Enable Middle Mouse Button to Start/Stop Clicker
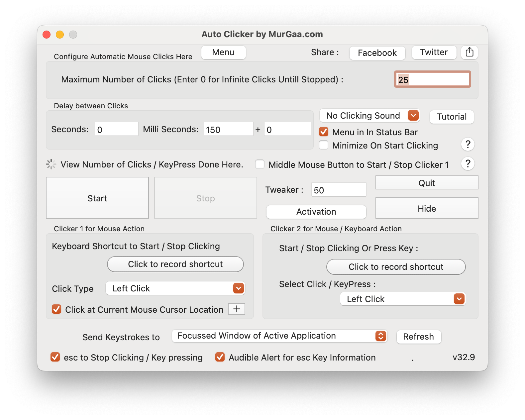Image resolution: width=525 pixels, height=420 pixels. pos(260,164)
